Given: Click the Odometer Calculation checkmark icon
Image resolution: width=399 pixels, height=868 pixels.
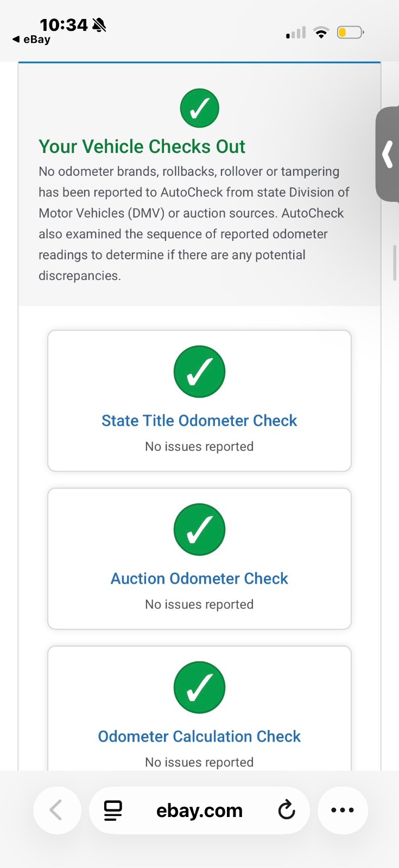Looking at the screenshot, I should click(x=199, y=687).
